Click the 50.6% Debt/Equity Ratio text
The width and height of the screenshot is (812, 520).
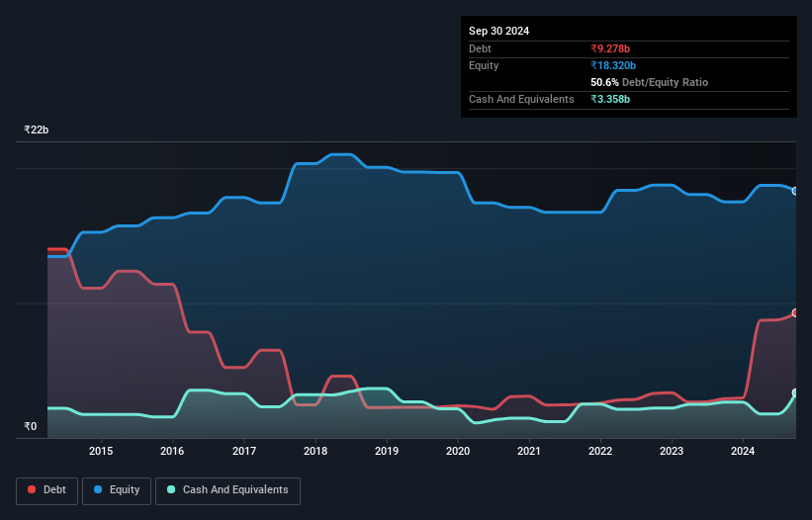[x=650, y=82]
